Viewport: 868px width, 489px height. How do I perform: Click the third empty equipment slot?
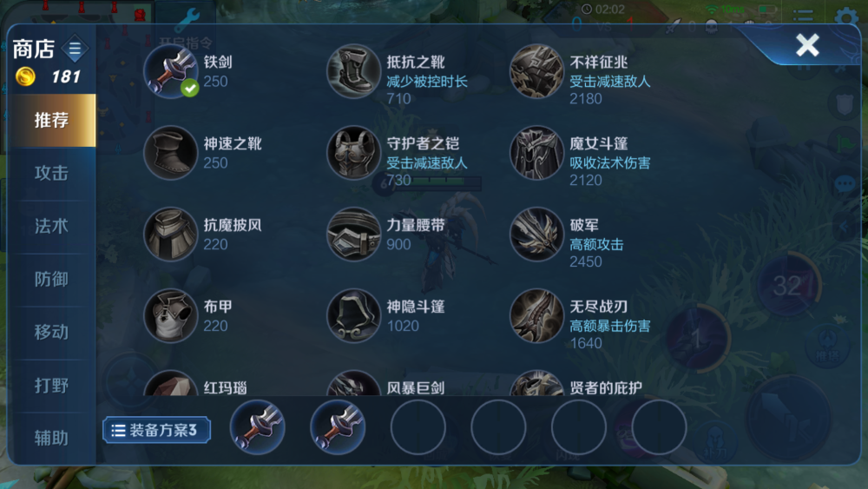(578, 427)
